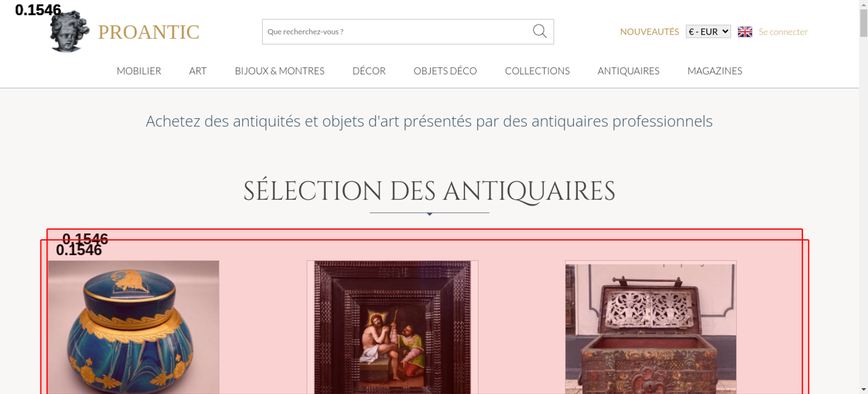Click into the 'Que recherchez-vous ?' search field

(397, 32)
